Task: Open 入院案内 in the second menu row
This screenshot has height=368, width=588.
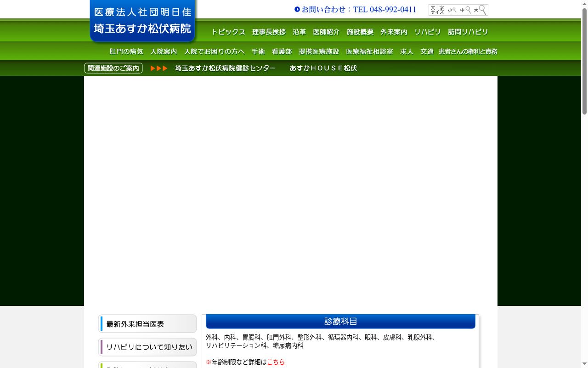Action: [164, 52]
